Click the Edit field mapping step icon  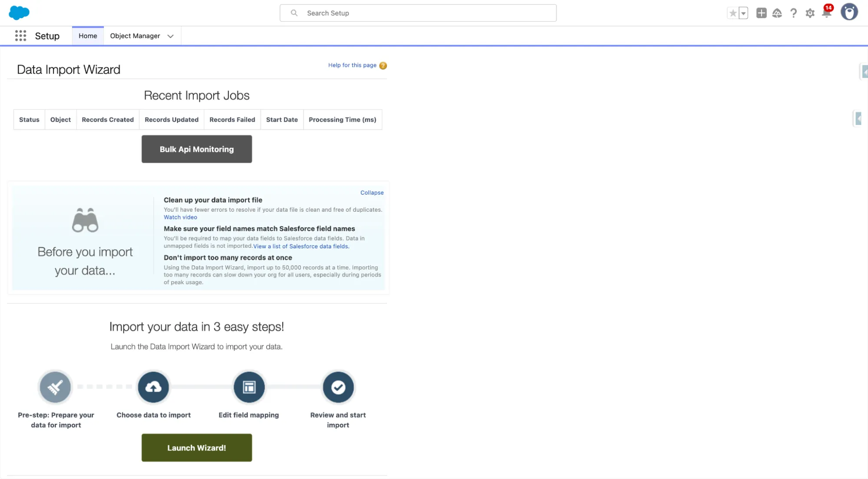249,387
